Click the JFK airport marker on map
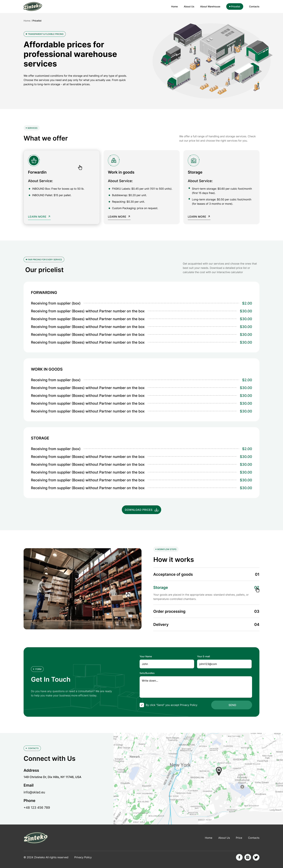This screenshot has height=868, width=283. (x=242, y=787)
